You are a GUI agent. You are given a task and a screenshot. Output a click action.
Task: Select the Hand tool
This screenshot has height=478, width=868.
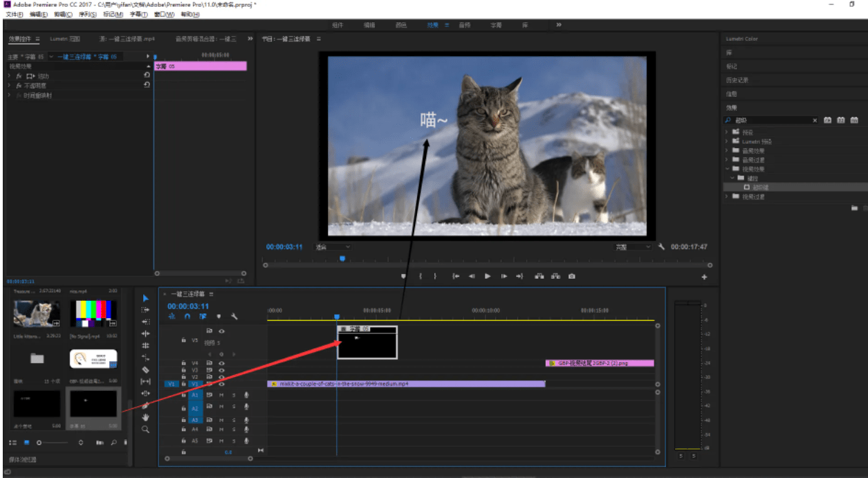click(145, 417)
